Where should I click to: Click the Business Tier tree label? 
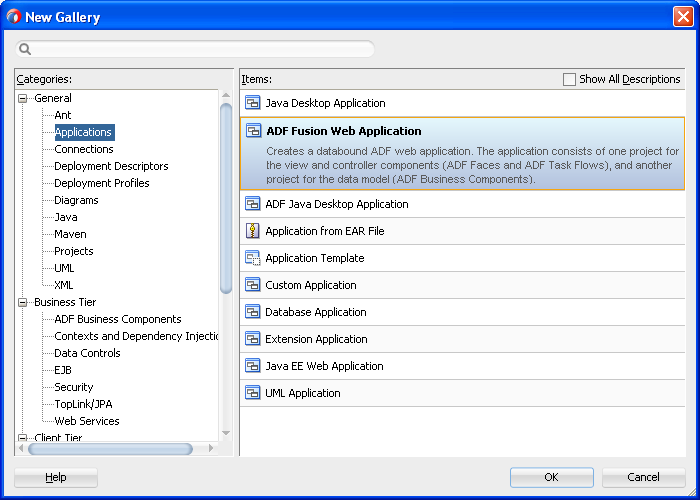(x=65, y=302)
